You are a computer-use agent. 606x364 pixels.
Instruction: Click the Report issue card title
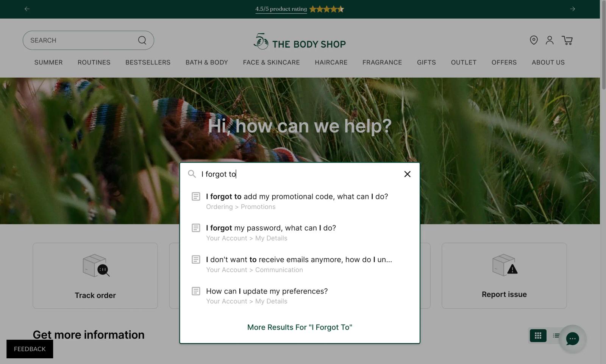pyautogui.click(x=504, y=294)
